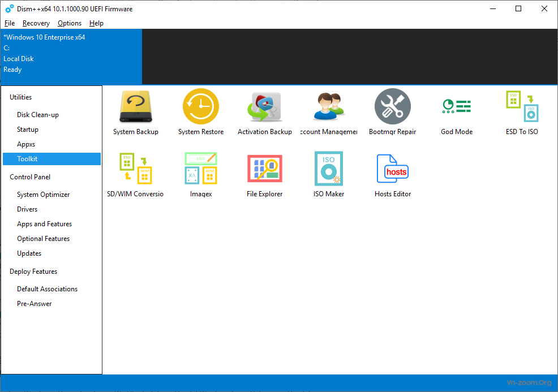Open the System Backup tool
This screenshot has width=558, height=392.
(135, 111)
